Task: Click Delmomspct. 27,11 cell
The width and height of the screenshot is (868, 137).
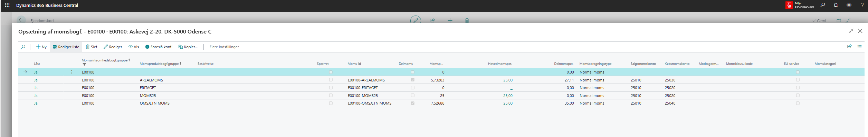Action: [569, 80]
